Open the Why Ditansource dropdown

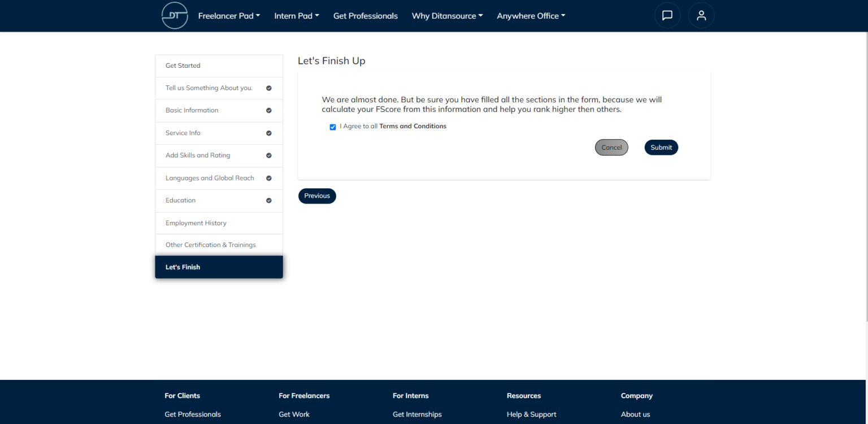coord(447,15)
